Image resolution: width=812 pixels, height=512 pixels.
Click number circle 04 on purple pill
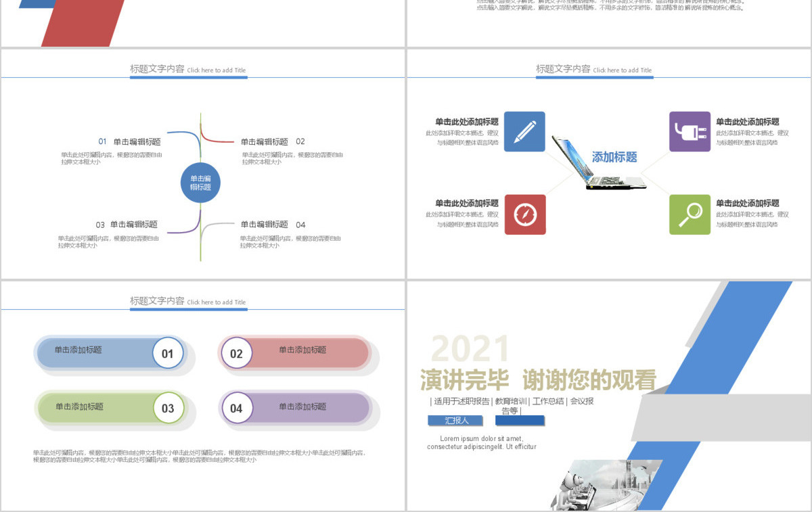click(x=236, y=408)
